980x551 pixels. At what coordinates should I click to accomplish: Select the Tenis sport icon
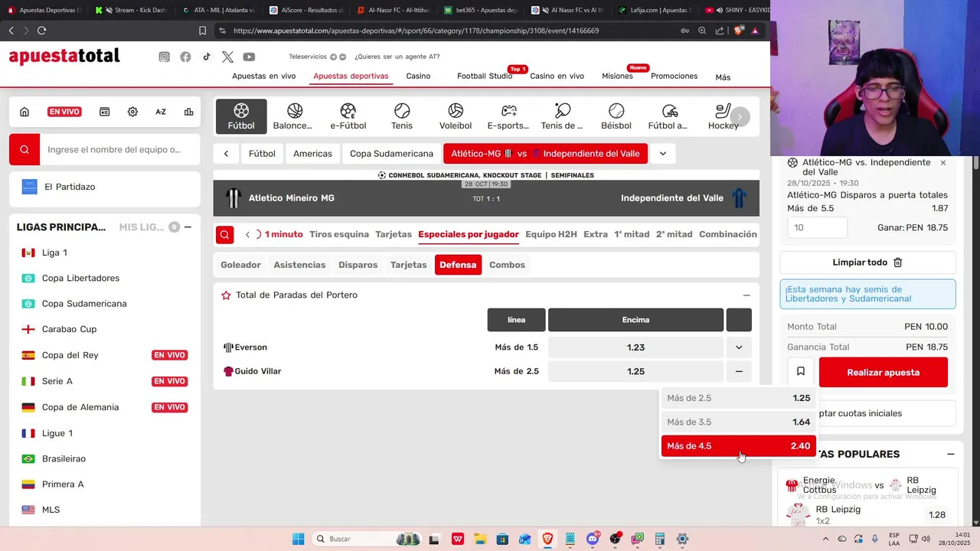(402, 116)
